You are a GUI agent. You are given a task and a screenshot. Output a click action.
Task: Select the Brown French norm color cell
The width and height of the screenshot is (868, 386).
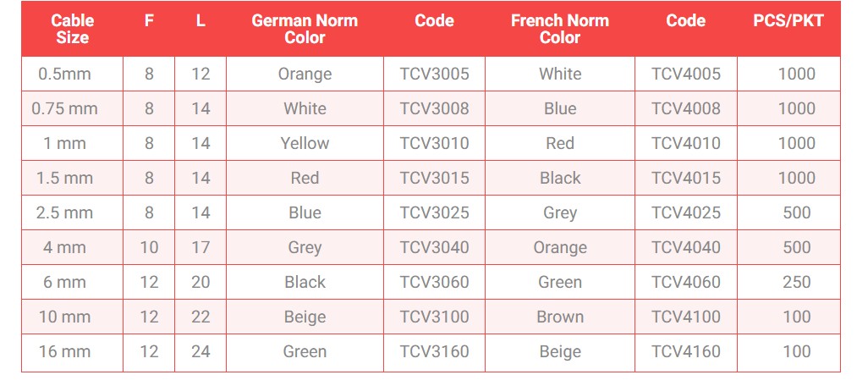[x=560, y=317]
